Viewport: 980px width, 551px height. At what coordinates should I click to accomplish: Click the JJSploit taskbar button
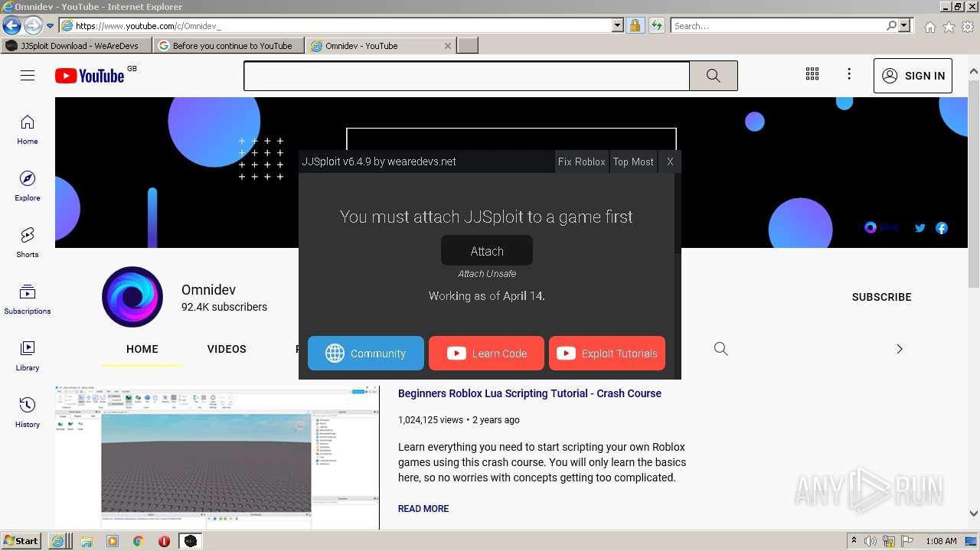tap(191, 541)
